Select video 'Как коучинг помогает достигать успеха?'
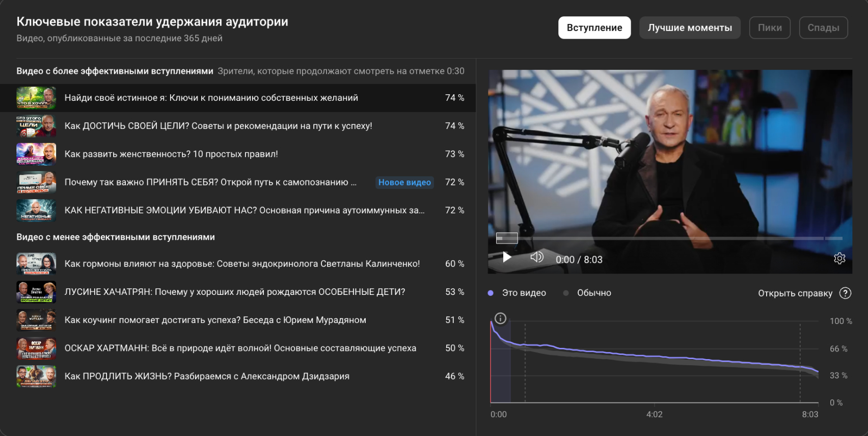 point(238,320)
